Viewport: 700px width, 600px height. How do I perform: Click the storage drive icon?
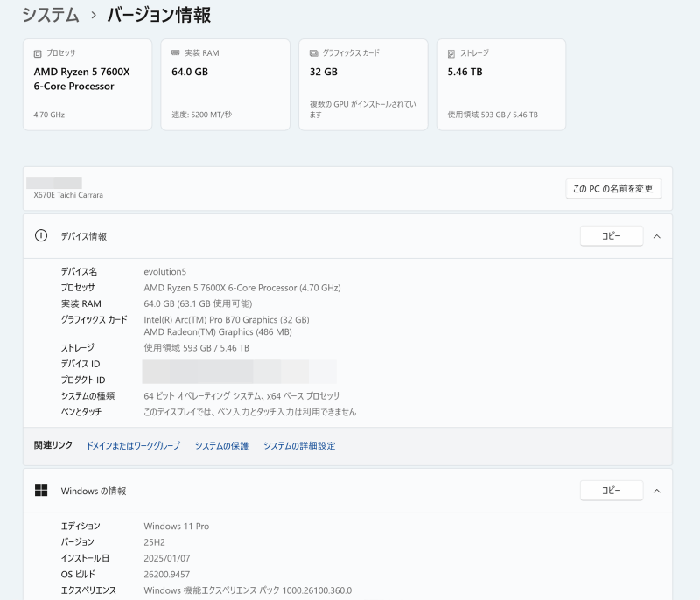(451, 53)
